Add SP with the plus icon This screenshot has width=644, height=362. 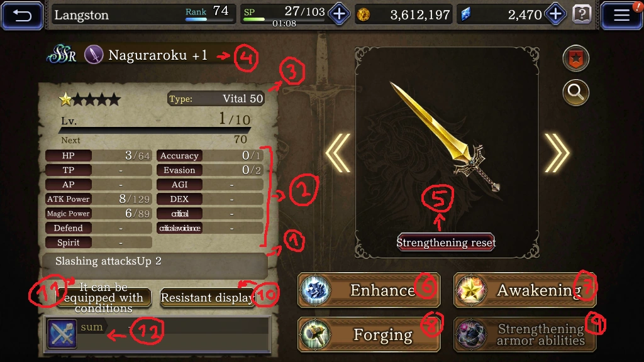coord(339,15)
